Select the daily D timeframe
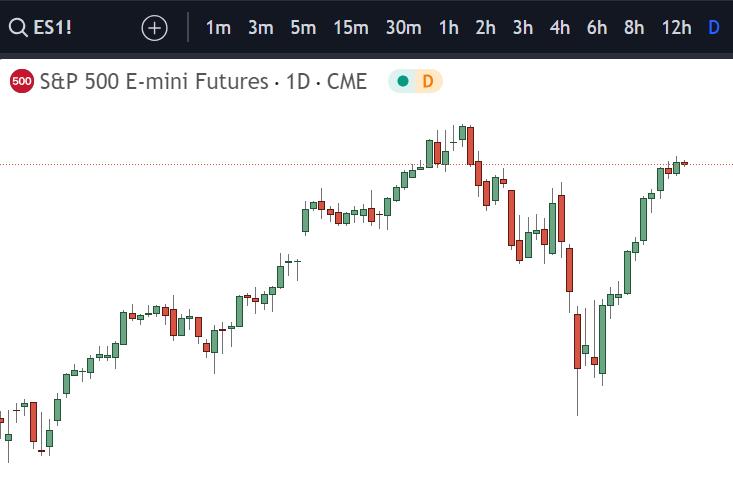The width and height of the screenshot is (733, 486). (x=714, y=28)
